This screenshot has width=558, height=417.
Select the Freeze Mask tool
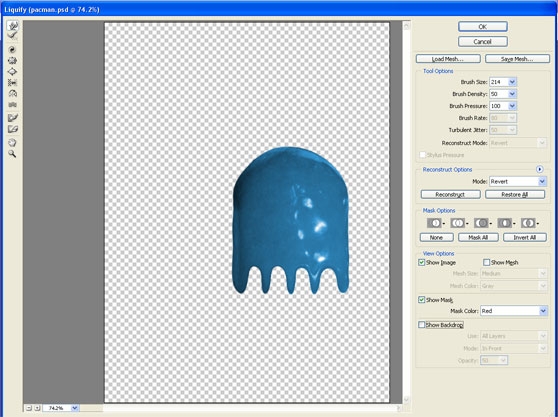click(x=12, y=118)
